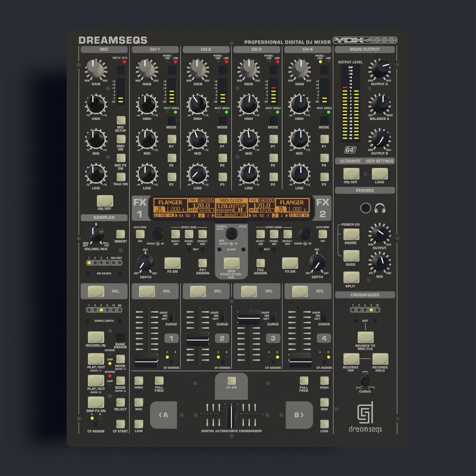Open MIC SETUP

121,120
